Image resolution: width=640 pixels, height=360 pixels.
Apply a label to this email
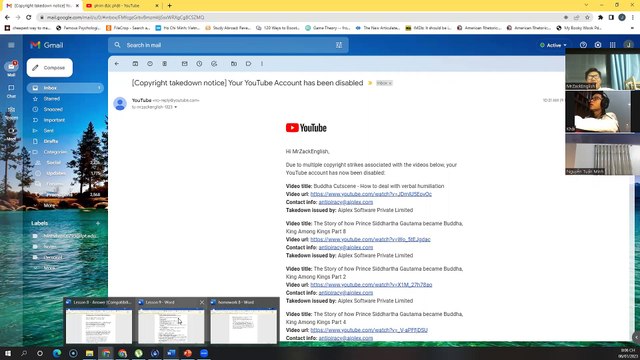coord(249,64)
